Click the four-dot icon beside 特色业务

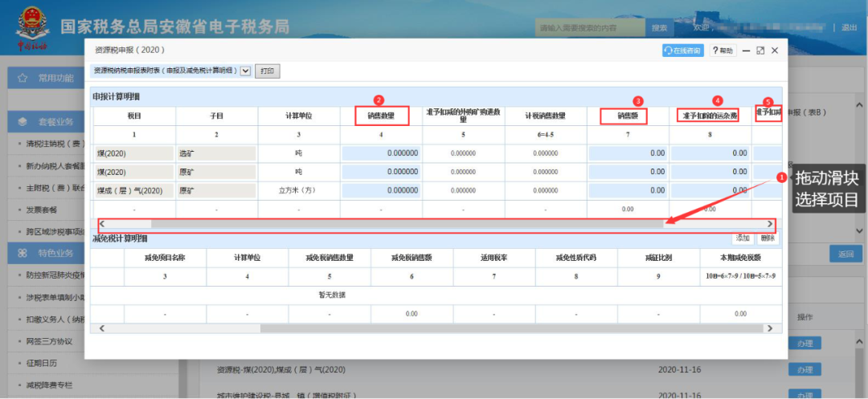[23, 253]
